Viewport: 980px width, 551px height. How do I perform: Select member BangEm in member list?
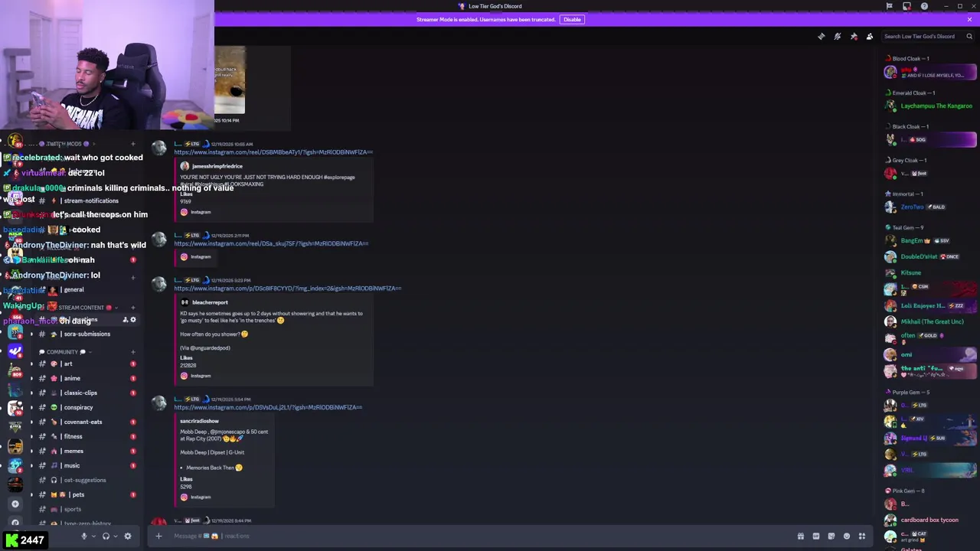click(x=929, y=240)
